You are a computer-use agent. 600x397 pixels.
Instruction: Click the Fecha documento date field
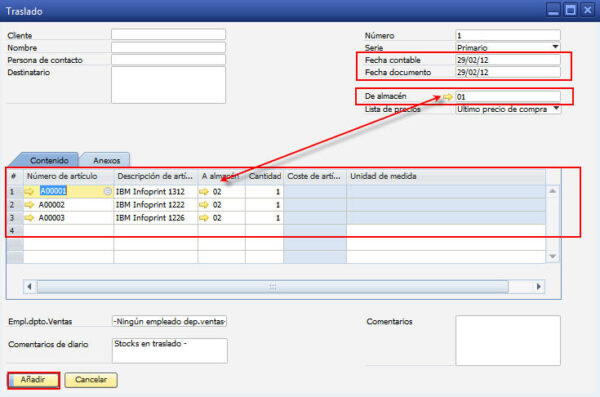click(x=508, y=72)
